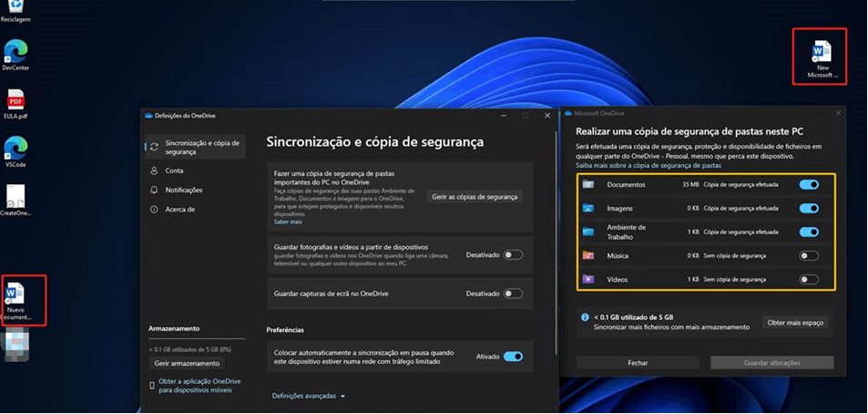The width and height of the screenshot is (868, 414).
Task: Click the '< 0.1 GB utilizado de 5 GB' text
Action: pyautogui.click(x=633, y=317)
